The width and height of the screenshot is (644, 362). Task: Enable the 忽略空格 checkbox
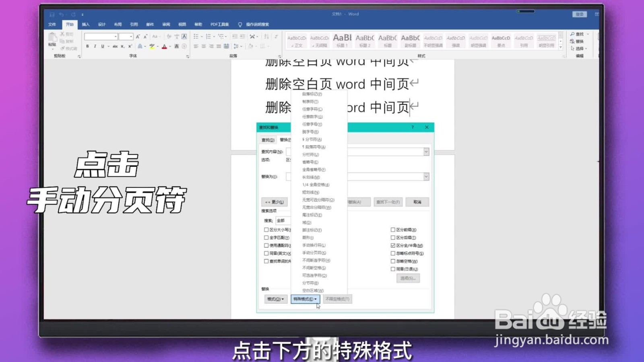pos(393,261)
